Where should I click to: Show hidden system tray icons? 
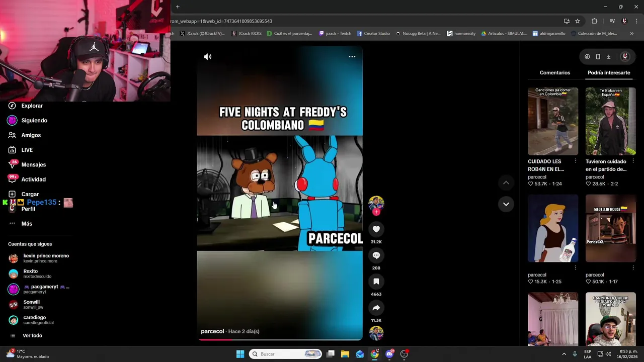[563, 354]
